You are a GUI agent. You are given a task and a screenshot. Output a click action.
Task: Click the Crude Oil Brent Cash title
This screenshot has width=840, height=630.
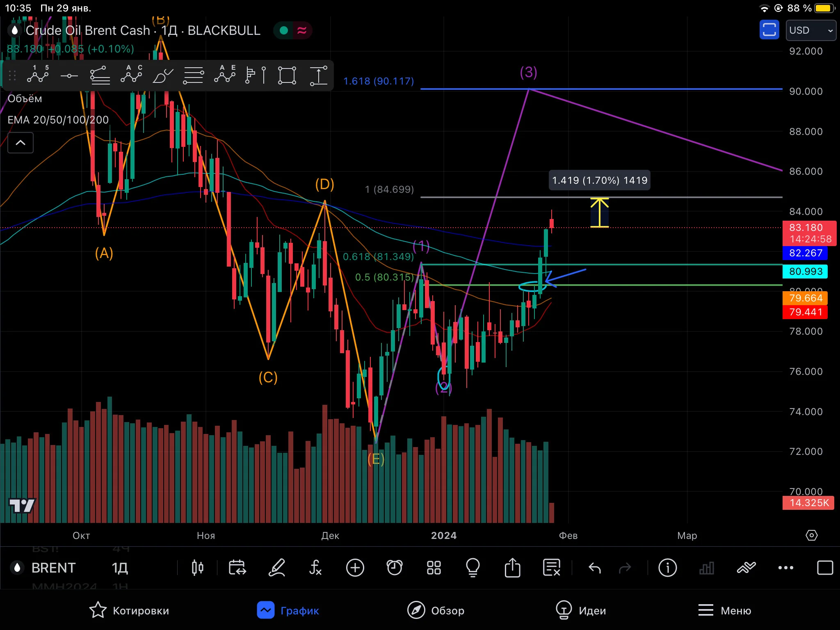coord(88,30)
